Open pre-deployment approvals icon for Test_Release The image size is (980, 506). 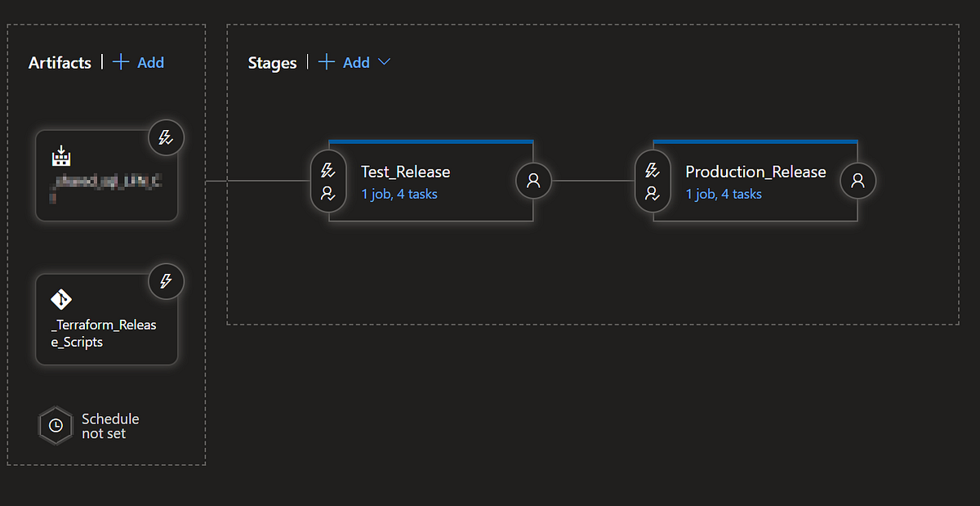click(328, 194)
